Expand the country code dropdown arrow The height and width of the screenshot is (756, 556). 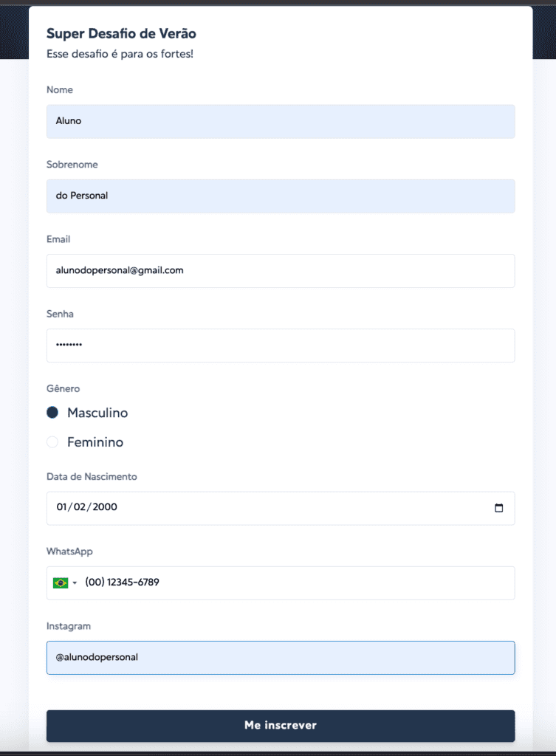pos(75,583)
